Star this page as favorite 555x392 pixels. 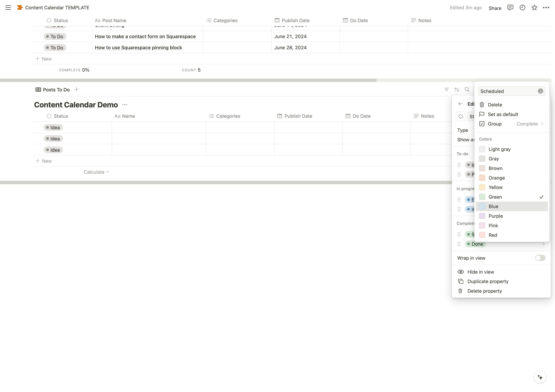[534, 7]
